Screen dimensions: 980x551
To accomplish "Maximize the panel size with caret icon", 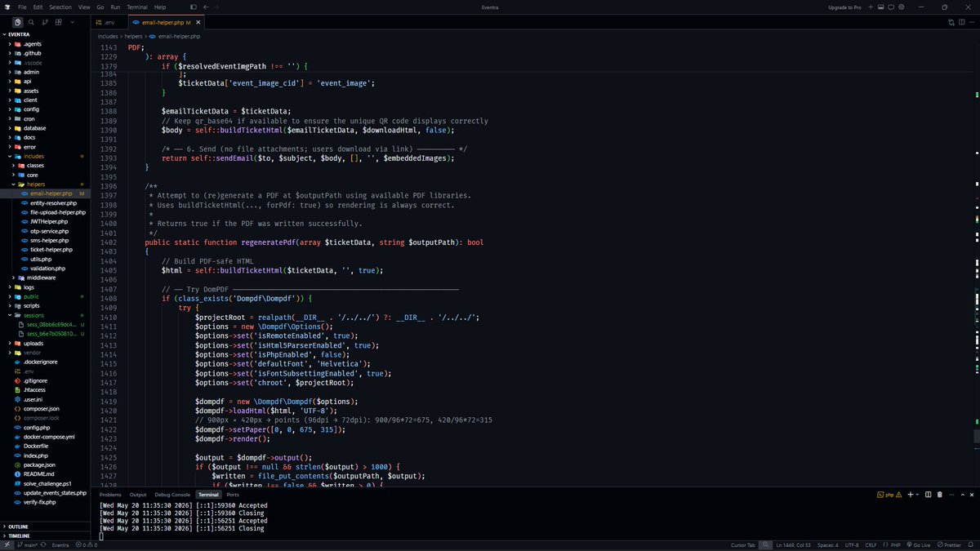I will click(961, 495).
